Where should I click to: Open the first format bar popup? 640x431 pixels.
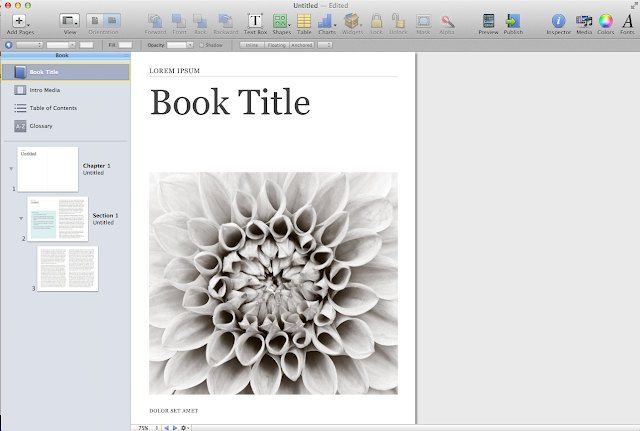coord(29,45)
